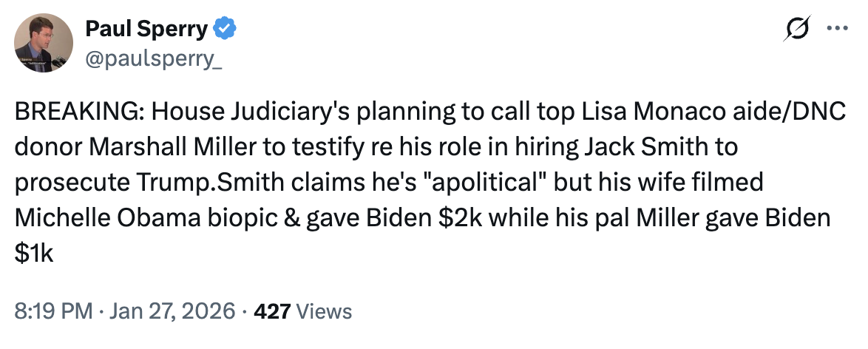This screenshot has width=868, height=349.
Task: Click the blue verified checkmark badge
Action: click(x=224, y=30)
